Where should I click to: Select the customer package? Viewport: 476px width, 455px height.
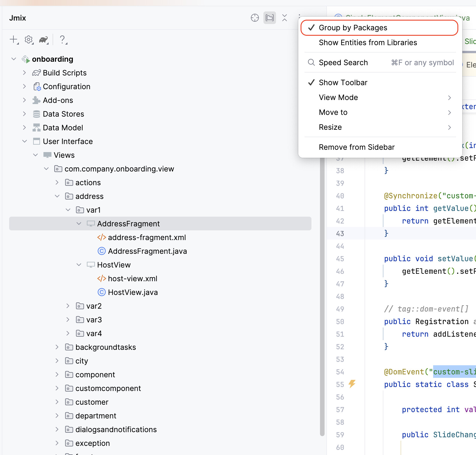pyautogui.click(x=160, y=402)
